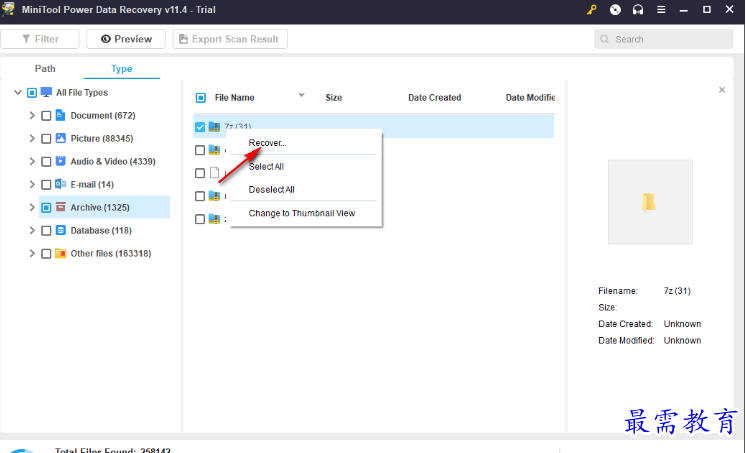Screen dimensions: 746x453
Task: Click the File Name column sort arrow
Action: click(301, 95)
